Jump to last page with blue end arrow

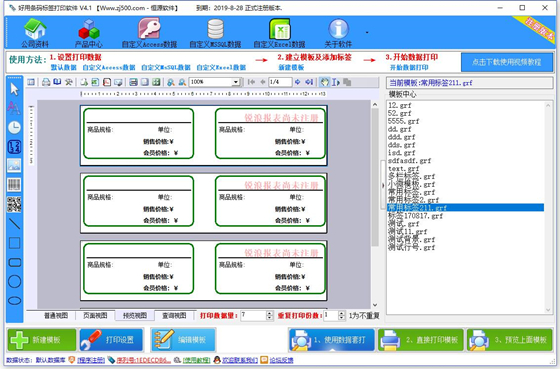point(309,82)
